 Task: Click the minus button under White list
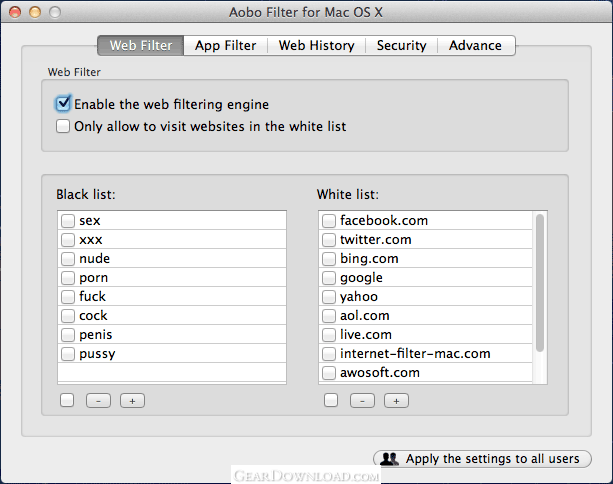pyautogui.click(x=362, y=401)
